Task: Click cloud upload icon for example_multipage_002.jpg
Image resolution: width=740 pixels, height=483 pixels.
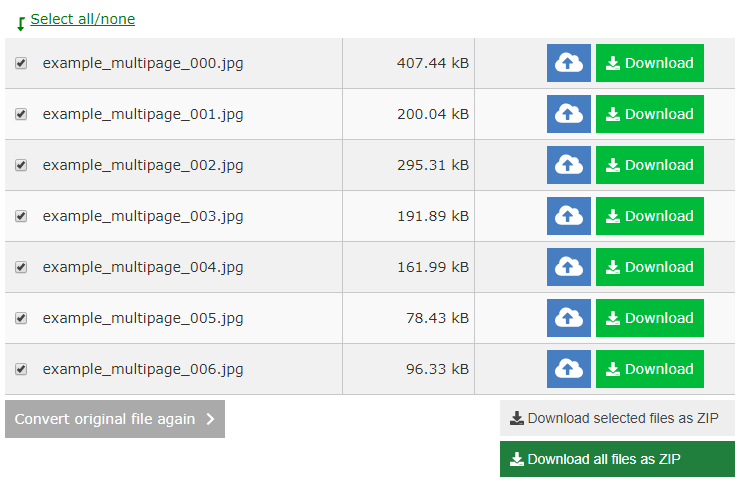Action: (569, 165)
